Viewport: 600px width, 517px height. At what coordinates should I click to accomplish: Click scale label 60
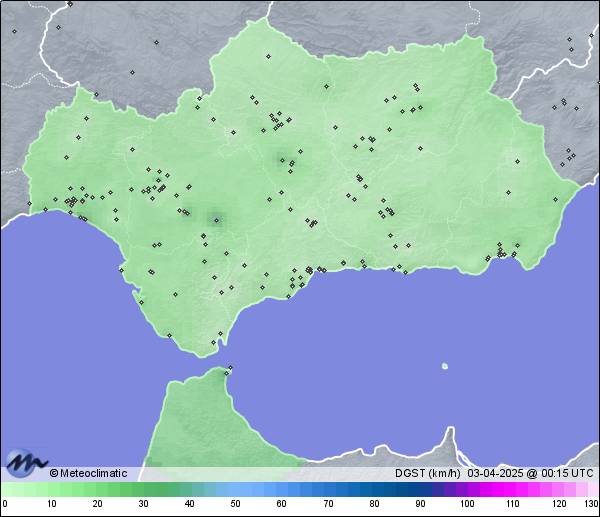pyautogui.click(x=281, y=504)
